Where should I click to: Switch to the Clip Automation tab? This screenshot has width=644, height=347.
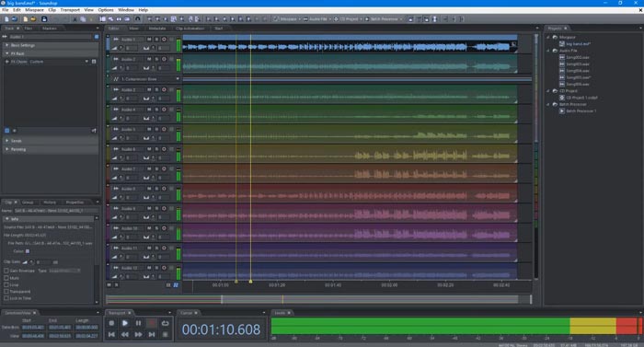point(190,29)
